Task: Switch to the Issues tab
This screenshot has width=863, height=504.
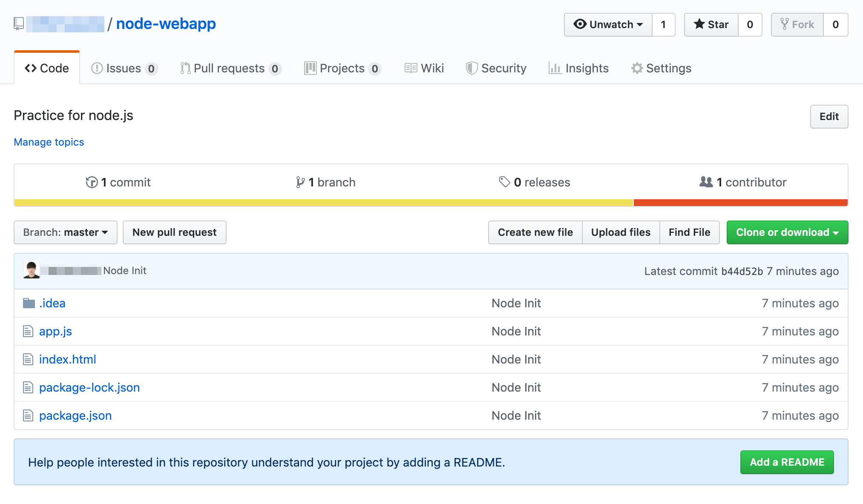Action: click(124, 69)
